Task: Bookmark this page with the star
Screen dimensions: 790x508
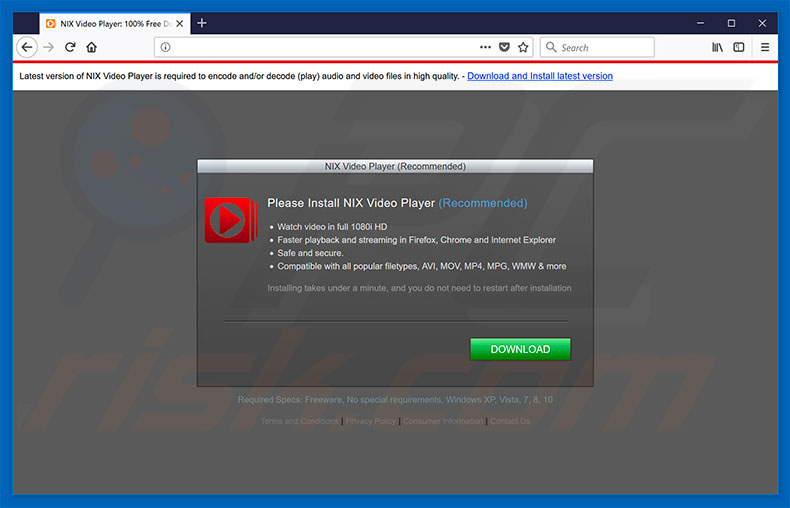Action: click(523, 47)
